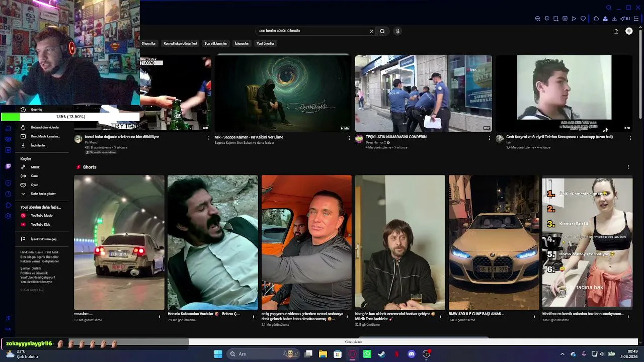Select the İzlenenler filter chip

[242, 43]
